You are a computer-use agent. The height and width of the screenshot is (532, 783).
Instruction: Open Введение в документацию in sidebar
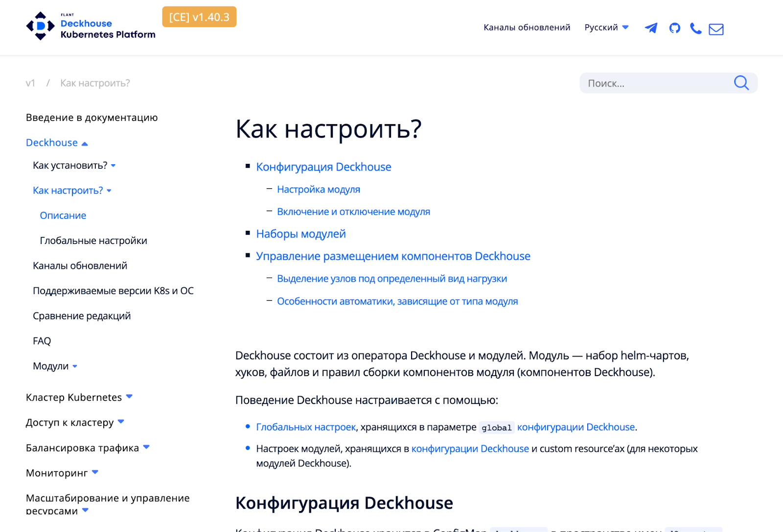(92, 117)
